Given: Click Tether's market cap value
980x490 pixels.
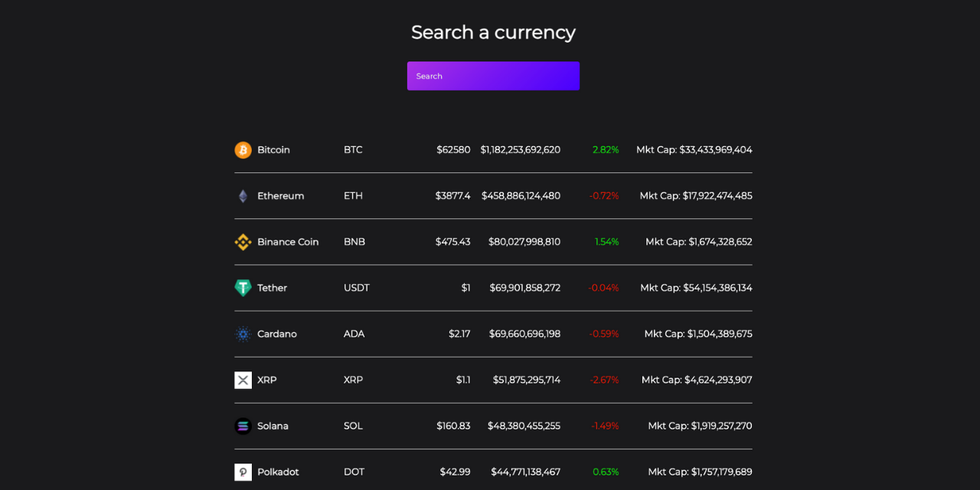Looking at the screenshot, I should pyautogui.click(x=696, y=288).
